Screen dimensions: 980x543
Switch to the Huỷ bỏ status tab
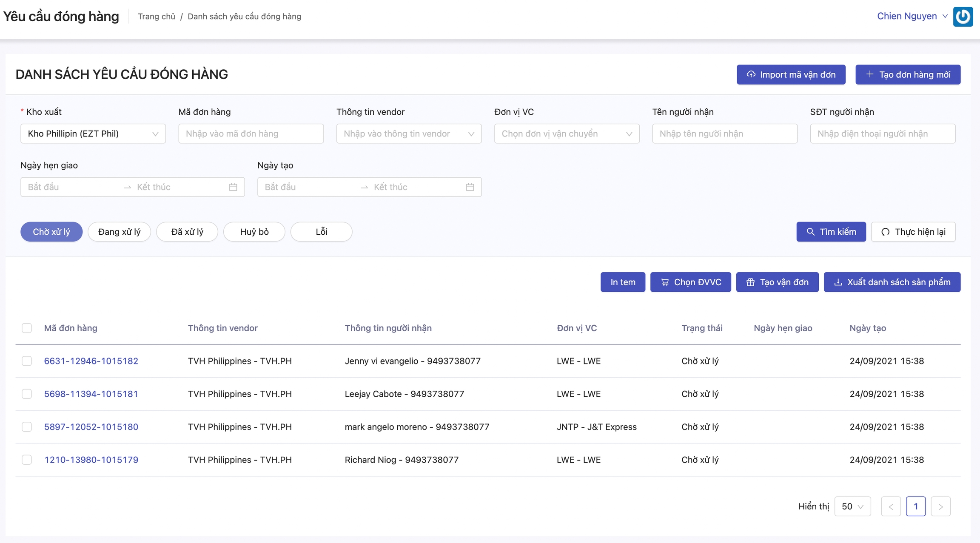(x=254, y=232)
